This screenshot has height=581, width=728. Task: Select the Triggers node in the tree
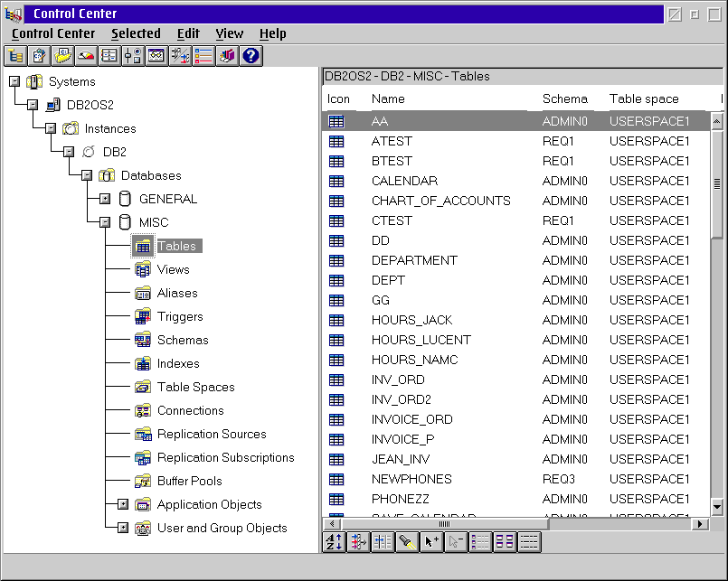tap(180, 316)
